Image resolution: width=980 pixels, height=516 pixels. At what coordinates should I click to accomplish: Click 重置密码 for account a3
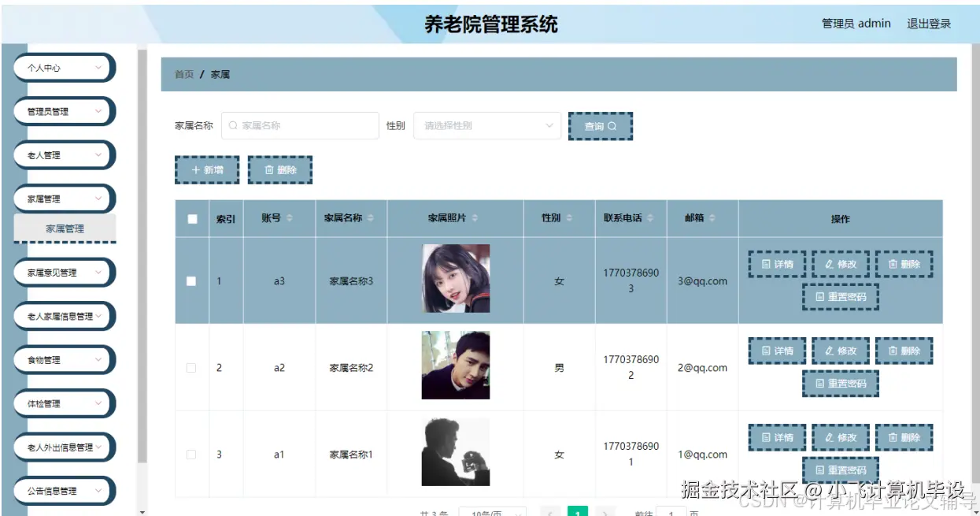pyautogui.click(x=841, y=297)
